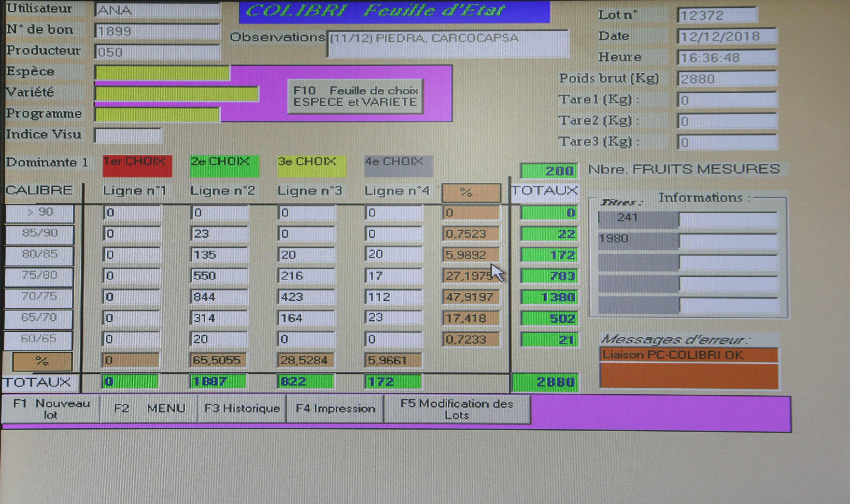Click the grand total 2880
850x504 pixels.
[545, 382]
